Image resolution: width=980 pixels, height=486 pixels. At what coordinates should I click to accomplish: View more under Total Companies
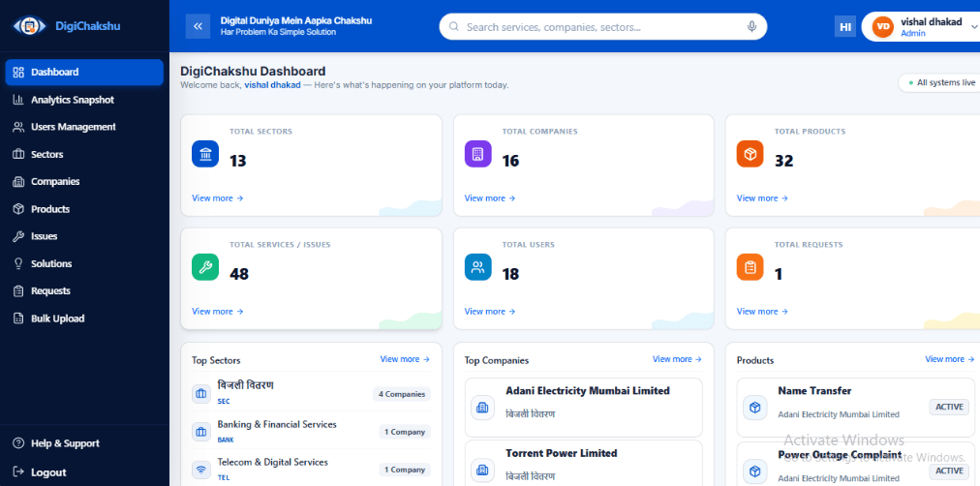490,198
